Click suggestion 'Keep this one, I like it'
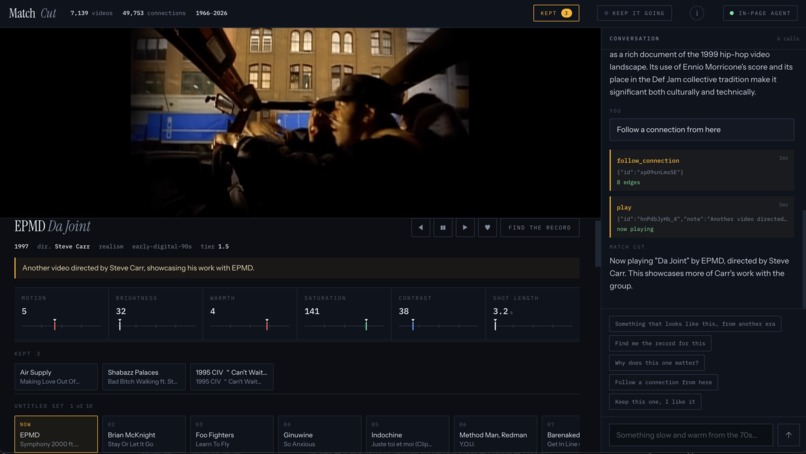Image resolution: width=806 pixels, height=454 pixels. click(x=655, y=402)
